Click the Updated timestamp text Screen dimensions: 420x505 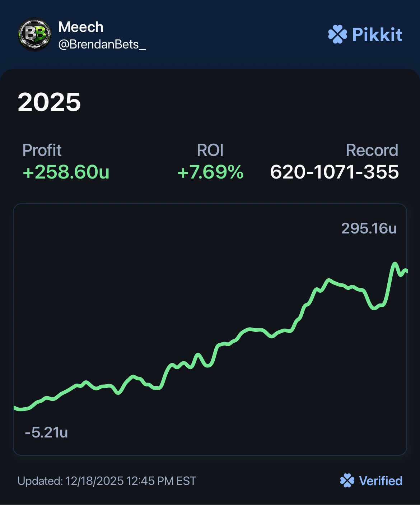tap(107, 481)
